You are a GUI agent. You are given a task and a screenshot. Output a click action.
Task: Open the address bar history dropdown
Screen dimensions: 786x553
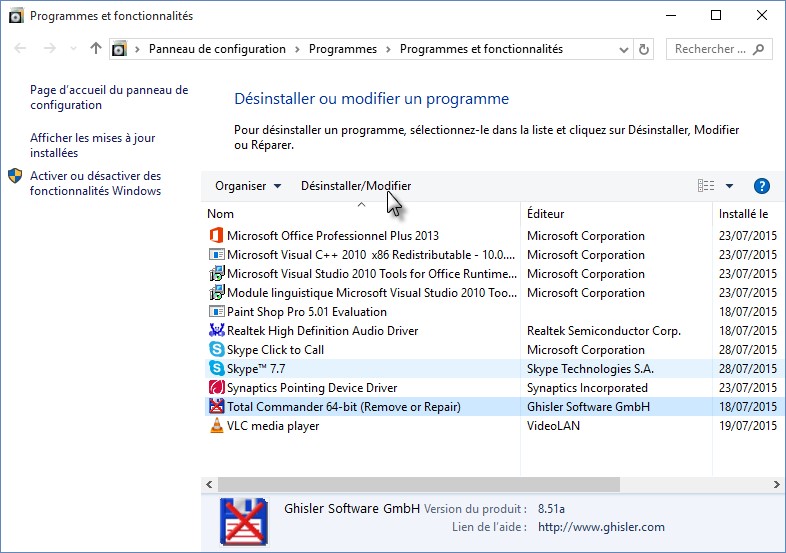coord(622,49)
